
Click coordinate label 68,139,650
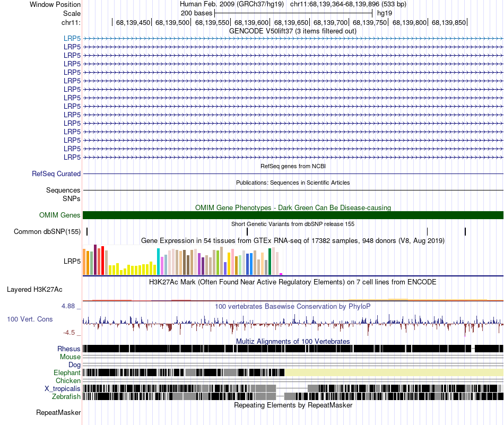tap(291, 22)
